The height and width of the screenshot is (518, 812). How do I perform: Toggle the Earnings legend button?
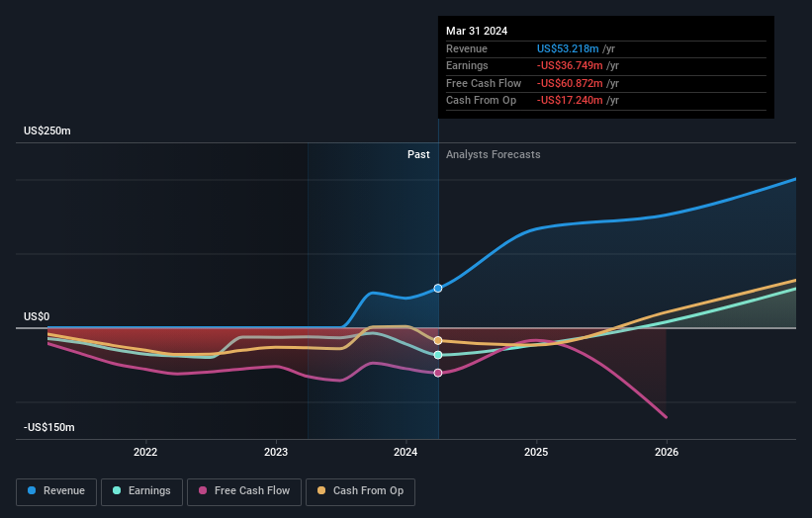coord(141,491)
